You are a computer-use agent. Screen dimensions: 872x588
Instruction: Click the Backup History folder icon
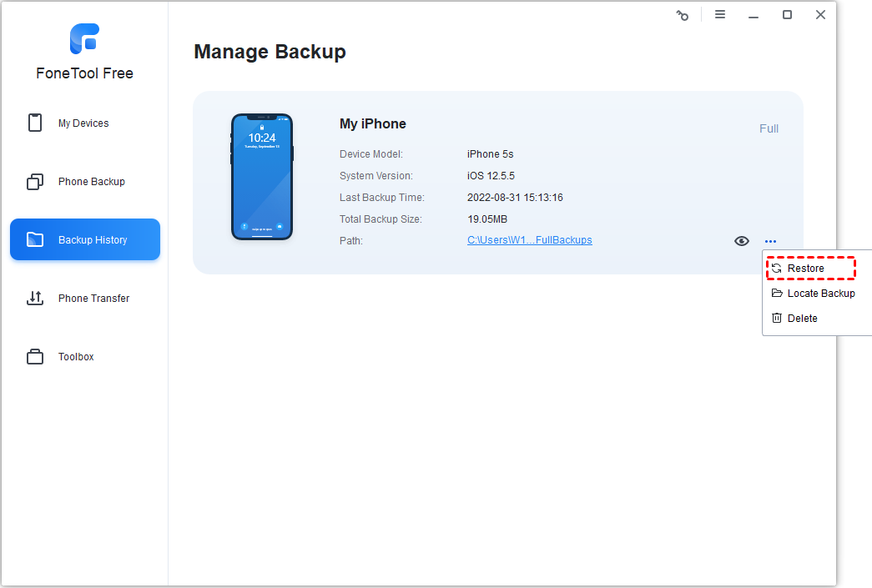(x=35, y=239)
